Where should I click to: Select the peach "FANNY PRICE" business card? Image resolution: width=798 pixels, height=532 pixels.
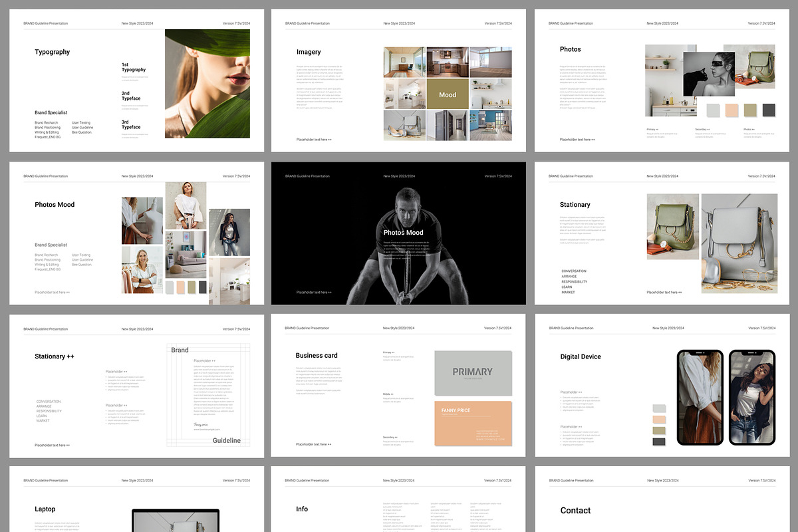[473, 424]
